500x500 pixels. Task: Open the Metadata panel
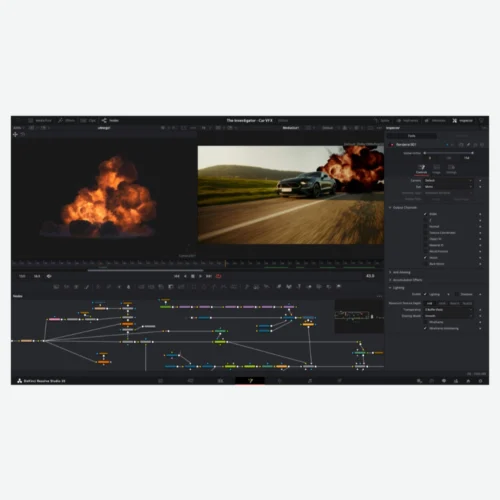point(435,121)
